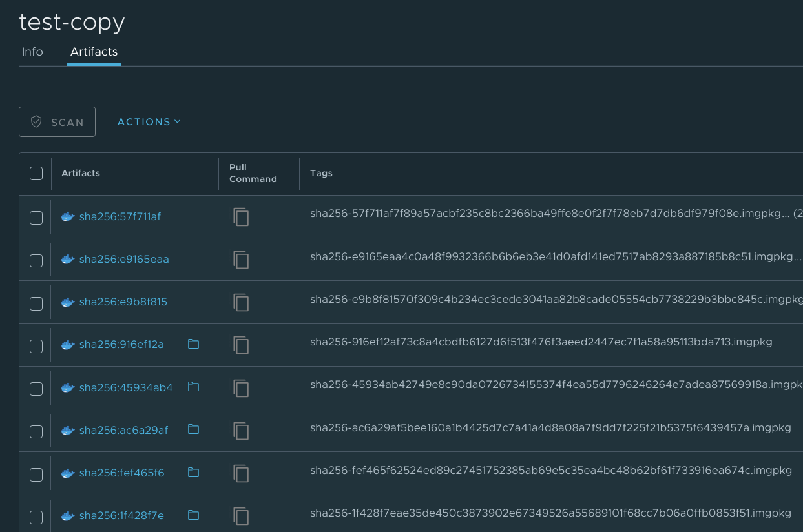Open the sha256:e9165eaa artifact link

coord(123,259)
